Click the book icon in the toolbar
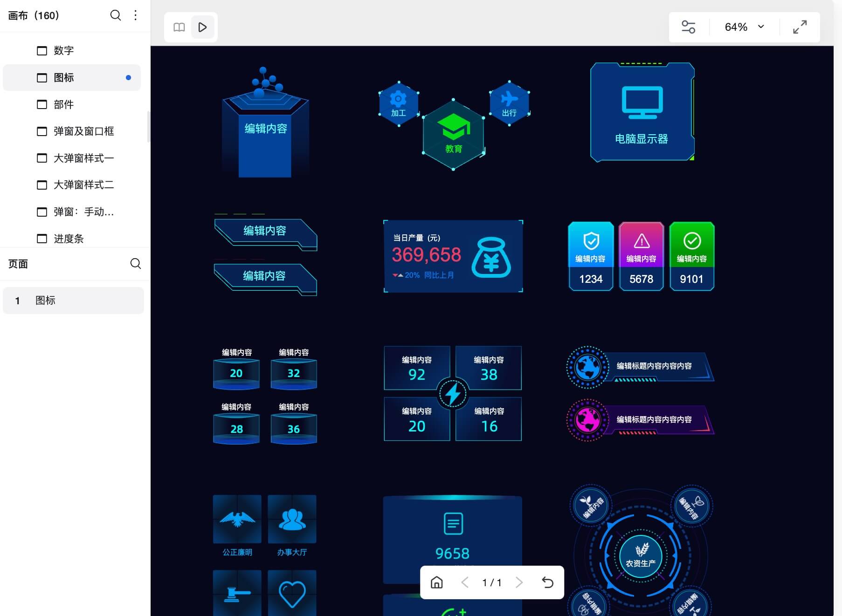The image size is (842, 616). click(x=179, y=27)
